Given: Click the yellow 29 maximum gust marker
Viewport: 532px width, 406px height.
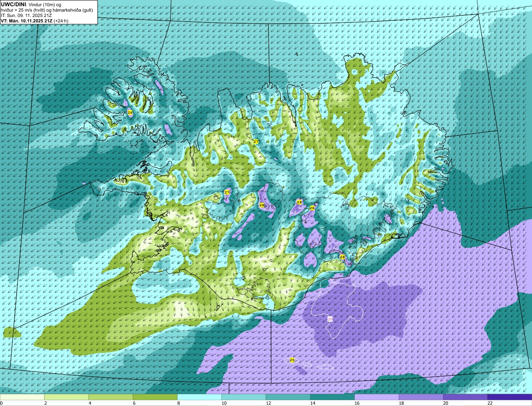Looking at the screenshot, I should 299,202.
